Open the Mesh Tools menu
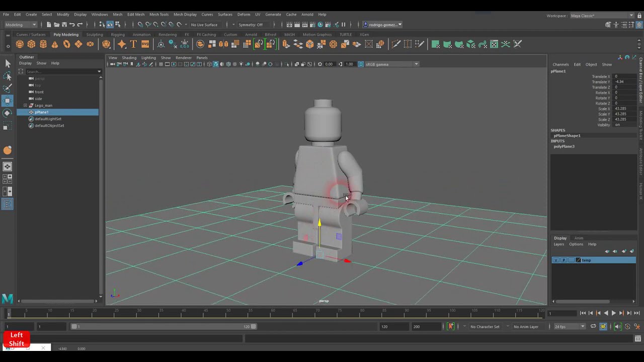This screenshot has height=362, width=644. coord(158,15)
